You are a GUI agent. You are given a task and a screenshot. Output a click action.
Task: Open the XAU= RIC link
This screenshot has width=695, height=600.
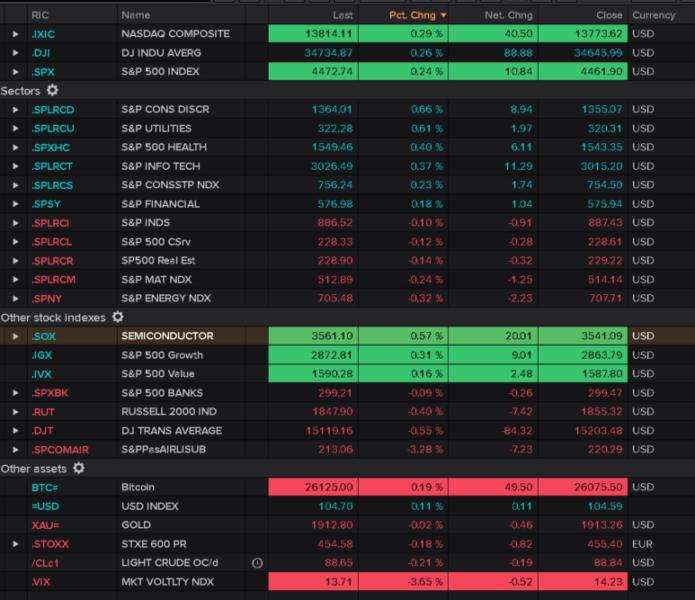(45, 525)
